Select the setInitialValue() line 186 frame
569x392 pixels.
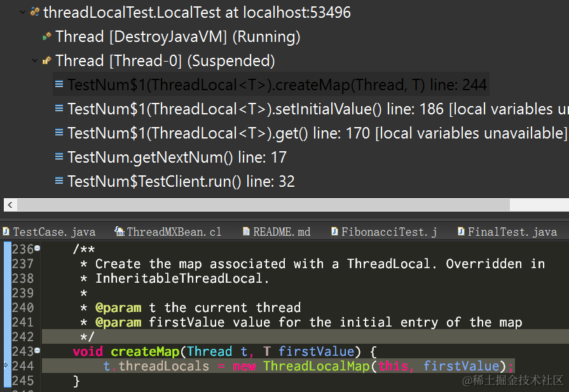pyautogui.click(x=318, y=109)
